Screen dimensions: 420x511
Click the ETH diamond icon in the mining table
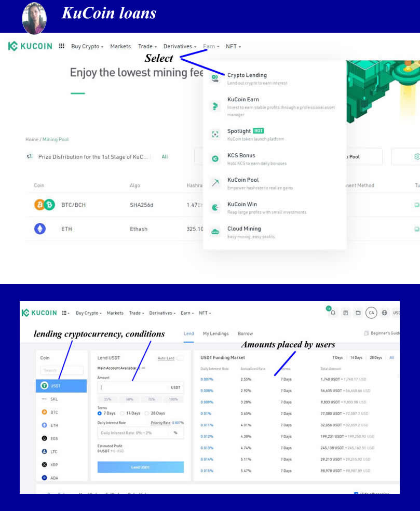40,229
